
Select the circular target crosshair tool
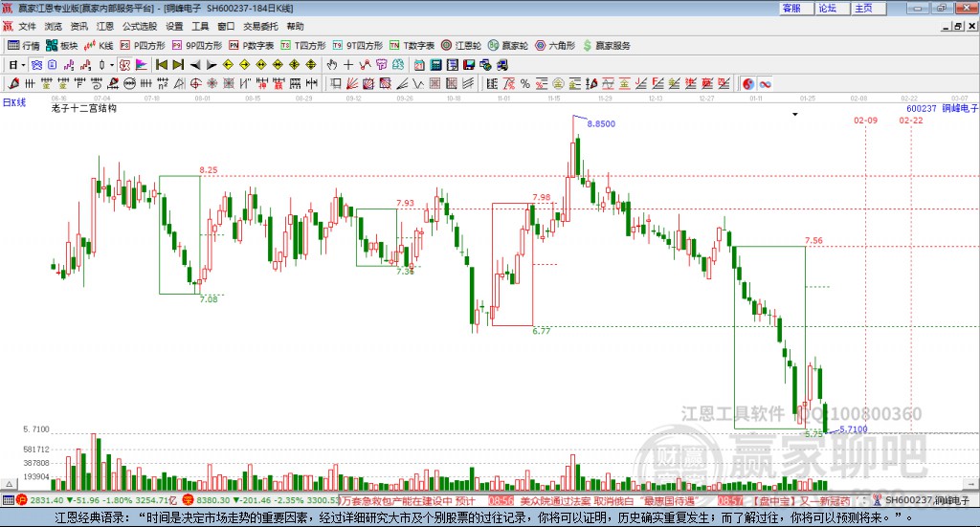pyautogui.click(x=195, y=83)
